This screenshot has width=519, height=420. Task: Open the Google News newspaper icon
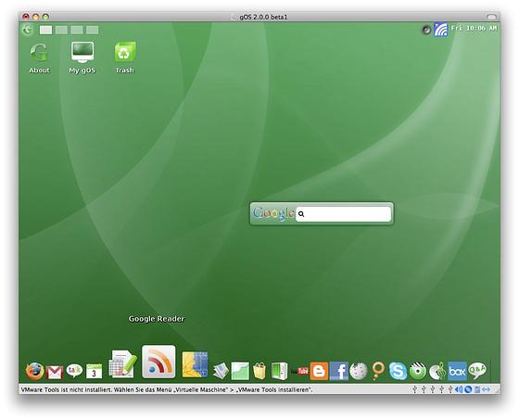(221, 371)
